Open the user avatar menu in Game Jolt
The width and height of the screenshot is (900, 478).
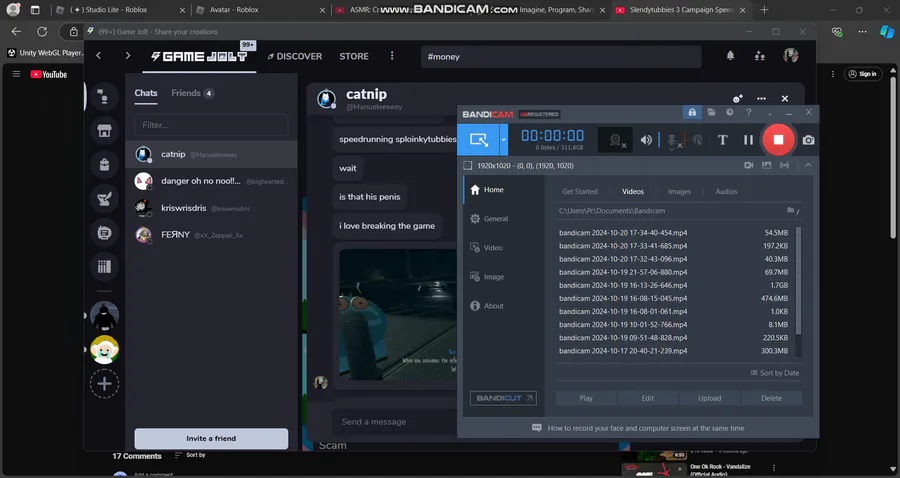(790, 56)
